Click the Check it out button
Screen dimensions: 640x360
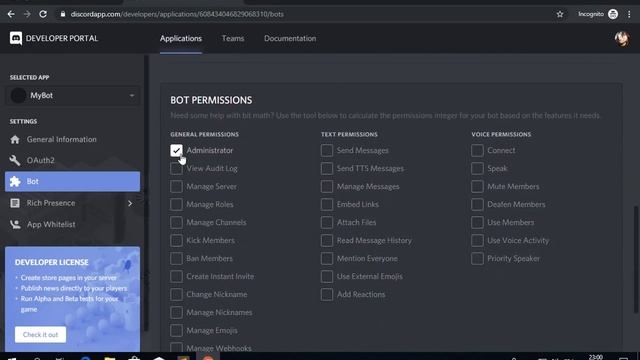[40, 335]
